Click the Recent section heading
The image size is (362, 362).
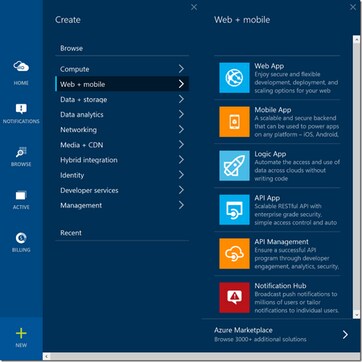click(71, 233)
